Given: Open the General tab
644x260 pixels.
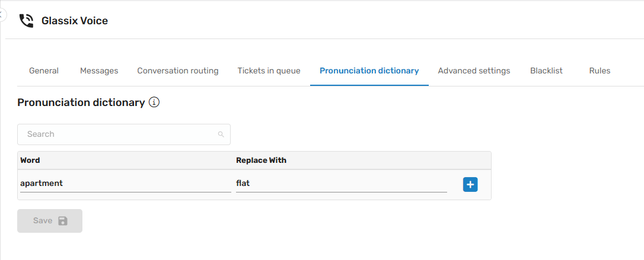Looking at the screenshot, I should (44, 71).
